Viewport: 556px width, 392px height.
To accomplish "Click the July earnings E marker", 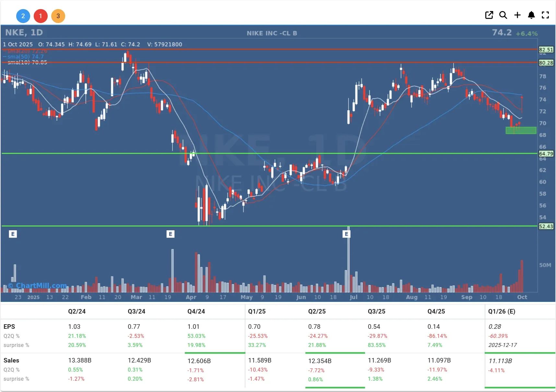I will click(x=346, y=234).
